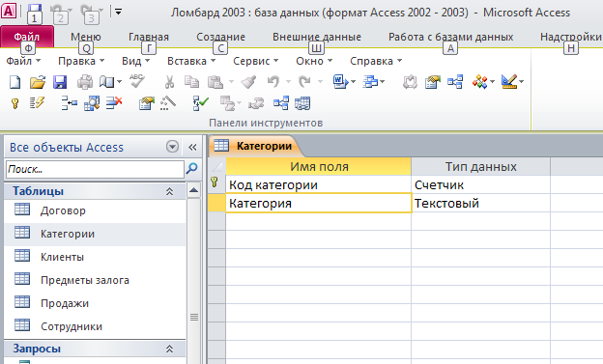Run the ABC spell check icon
This screenshot has width=603, height=364.
tap(137, 81)
